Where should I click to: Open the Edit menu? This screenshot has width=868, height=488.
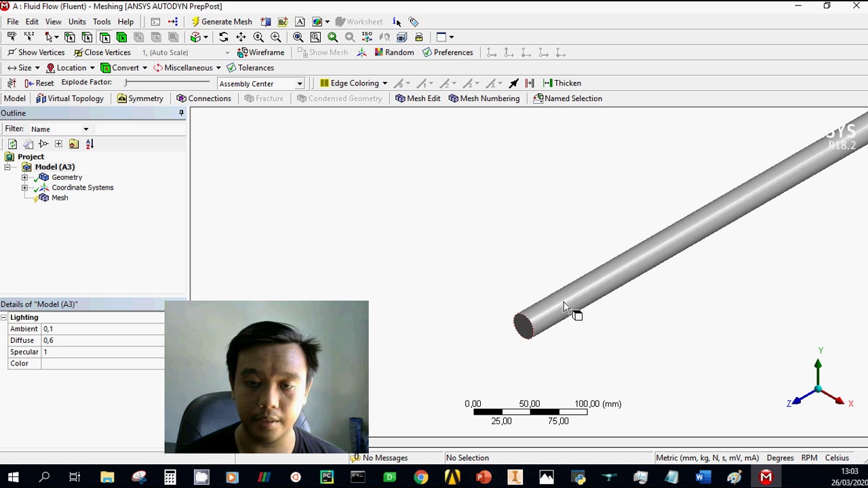32,22
